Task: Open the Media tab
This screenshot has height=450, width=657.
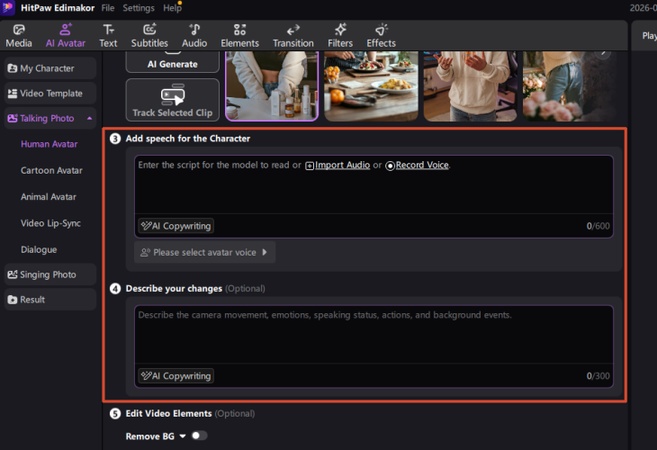Action: pyautogui.click(x=19, y=36)
